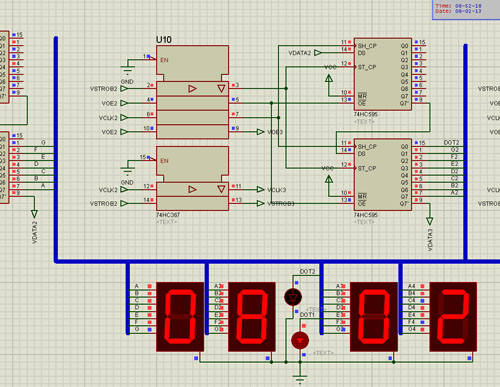Select the A4 pin label on the rightmost display
The width and height of the screenshot is (500, 387).
pos(412,286)
